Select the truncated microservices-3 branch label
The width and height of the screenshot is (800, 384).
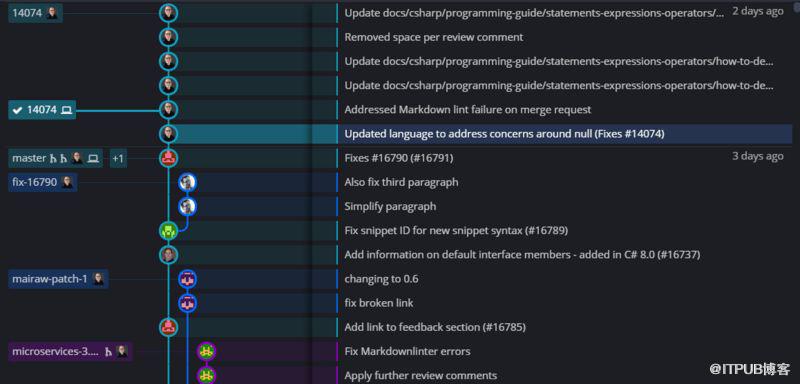tap(70, 351)
